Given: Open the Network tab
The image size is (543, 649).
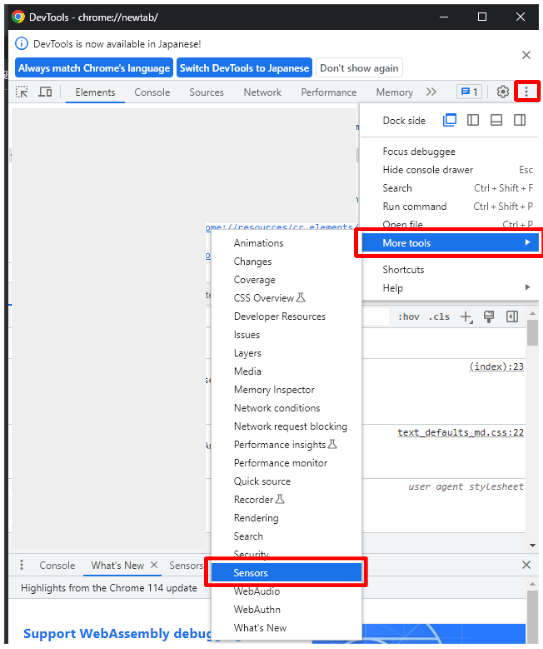Looking at the screenshot, I should coord(262,92).
